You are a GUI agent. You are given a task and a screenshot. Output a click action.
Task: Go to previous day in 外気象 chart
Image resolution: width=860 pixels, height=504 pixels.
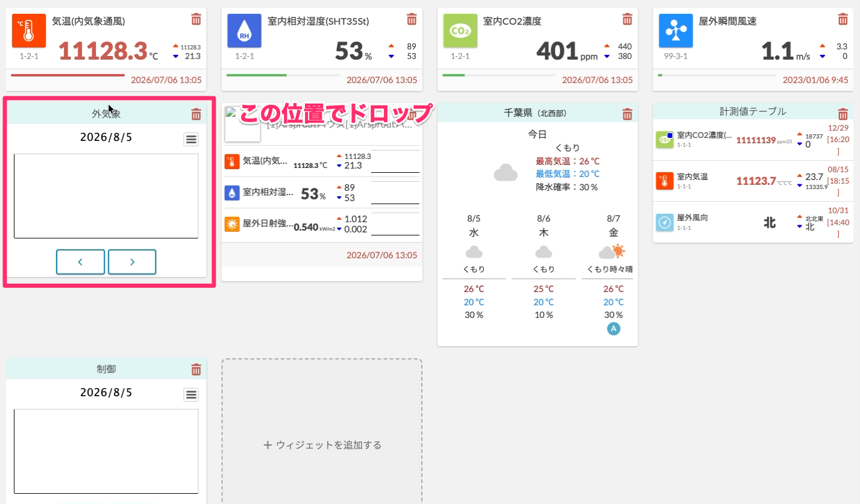(81, 262)
